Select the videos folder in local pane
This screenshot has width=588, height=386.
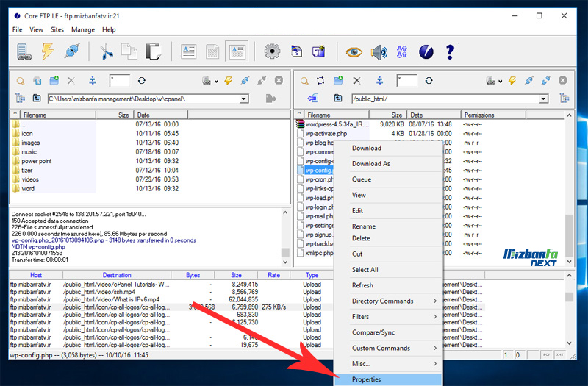30,179
